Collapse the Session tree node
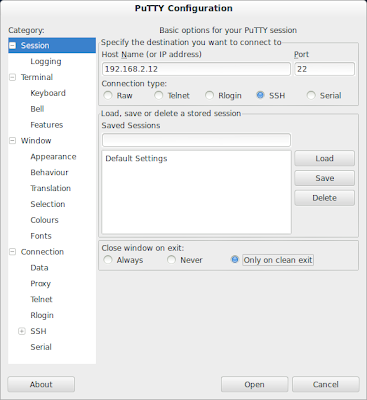Viewport: 367px width, 400px height. coord(12,46)
